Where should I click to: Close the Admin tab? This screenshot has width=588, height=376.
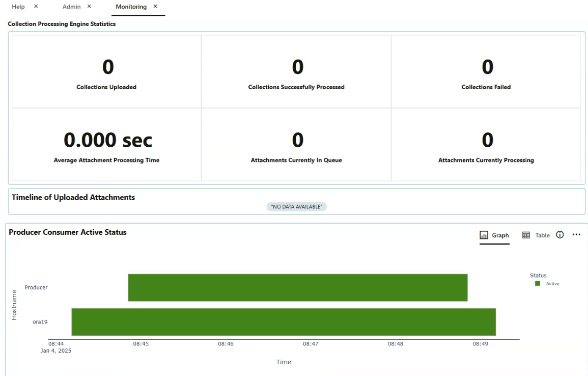pos(89,7)
